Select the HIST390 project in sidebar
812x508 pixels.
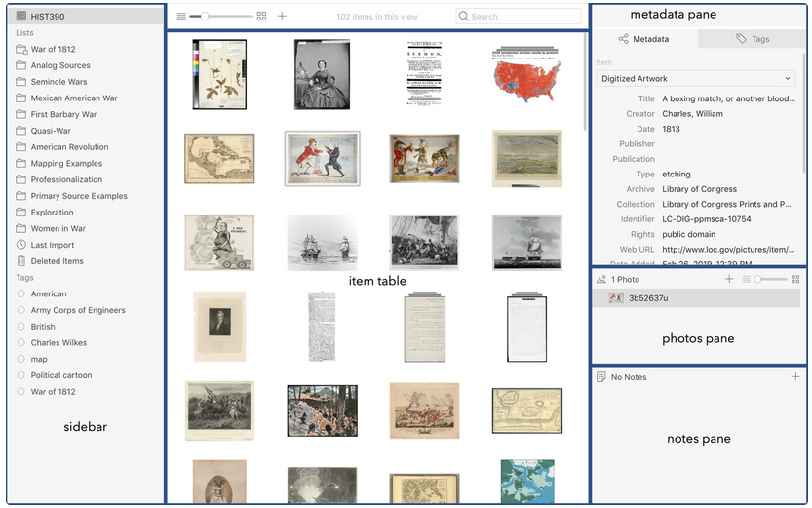48,17
